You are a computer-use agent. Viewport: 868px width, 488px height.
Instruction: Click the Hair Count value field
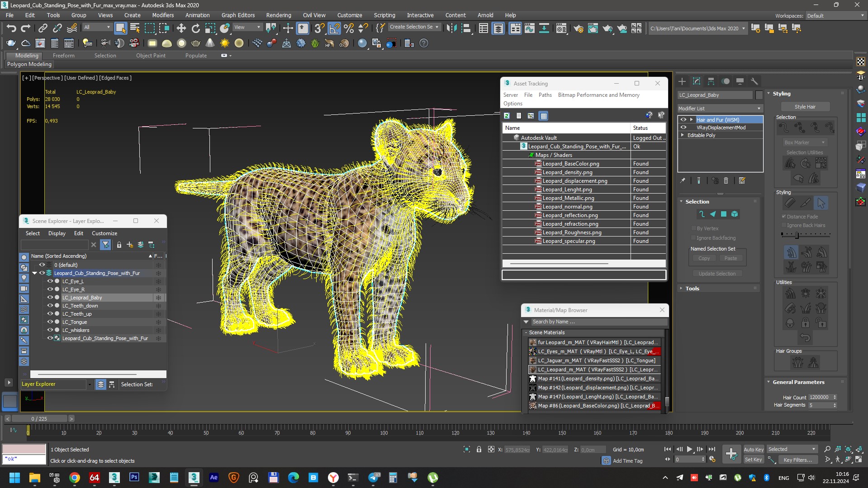tap(820, 397)
